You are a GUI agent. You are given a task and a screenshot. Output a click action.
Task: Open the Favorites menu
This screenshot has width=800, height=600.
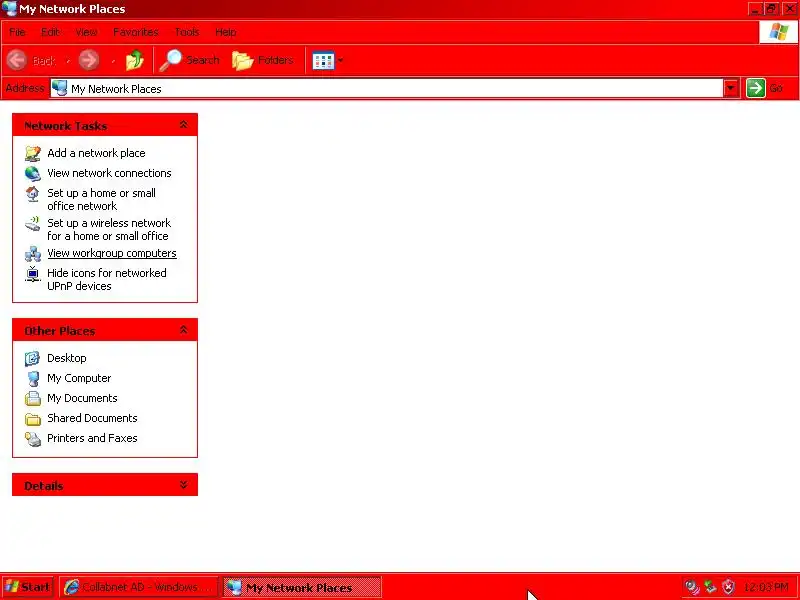pyautogui.click(x=136, y=32)
